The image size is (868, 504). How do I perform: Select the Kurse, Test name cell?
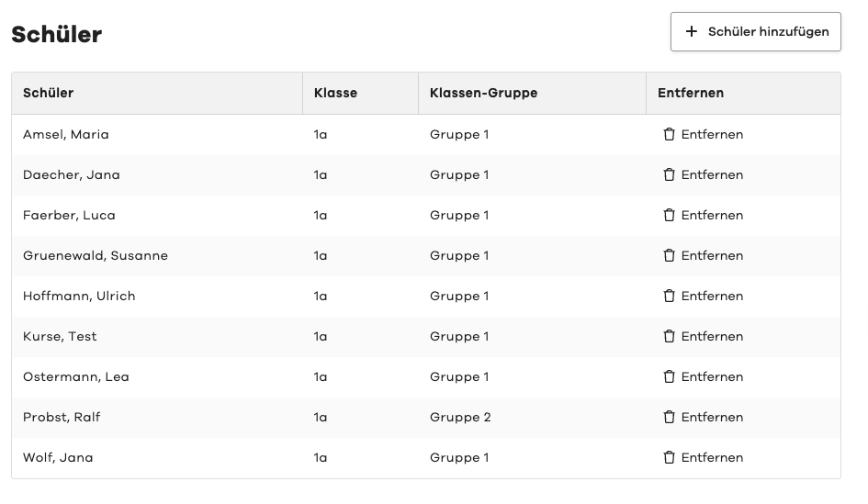click(x=60, y=337)
